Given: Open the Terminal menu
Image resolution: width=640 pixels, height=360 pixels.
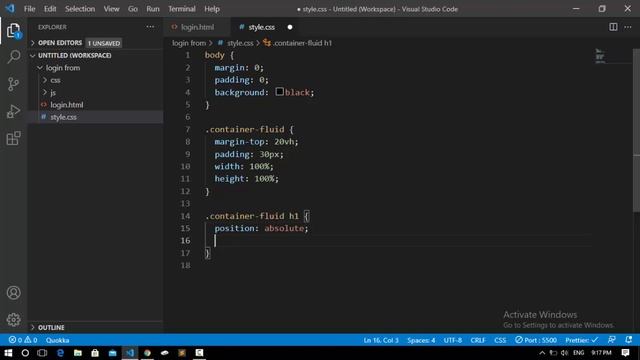Looking at the screenshot, I should coord(182,9).
